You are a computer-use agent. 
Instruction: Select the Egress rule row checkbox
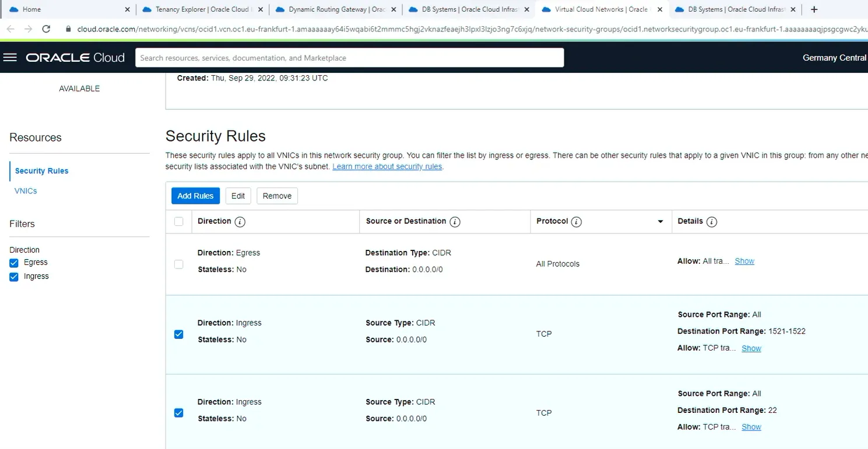[x=179, y=264]
